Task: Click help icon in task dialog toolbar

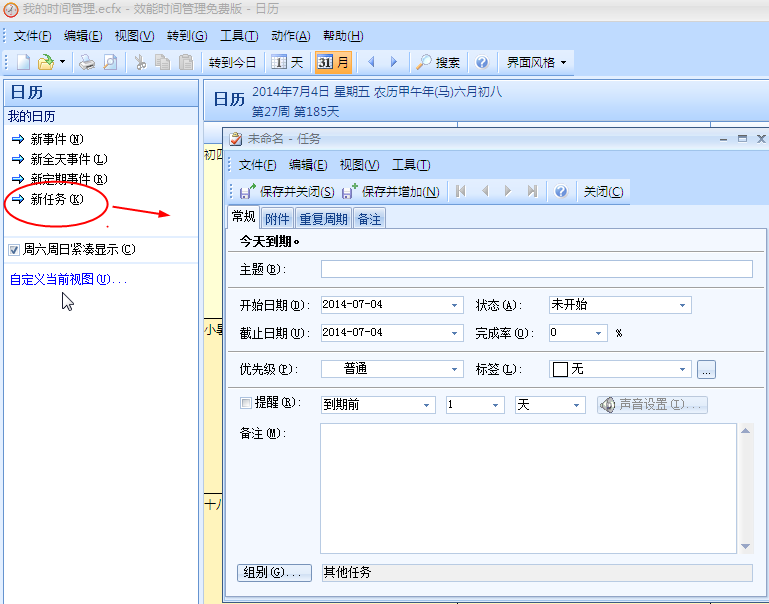Action: 561,191
